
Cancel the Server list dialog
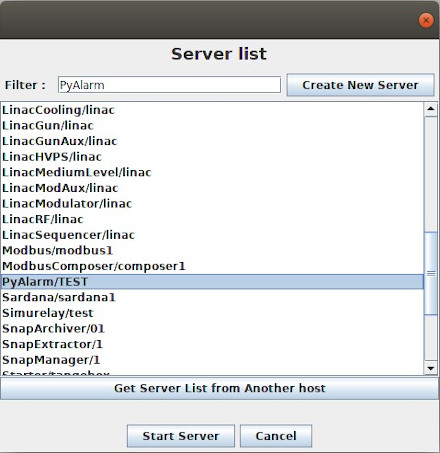(x=276, y=436)
